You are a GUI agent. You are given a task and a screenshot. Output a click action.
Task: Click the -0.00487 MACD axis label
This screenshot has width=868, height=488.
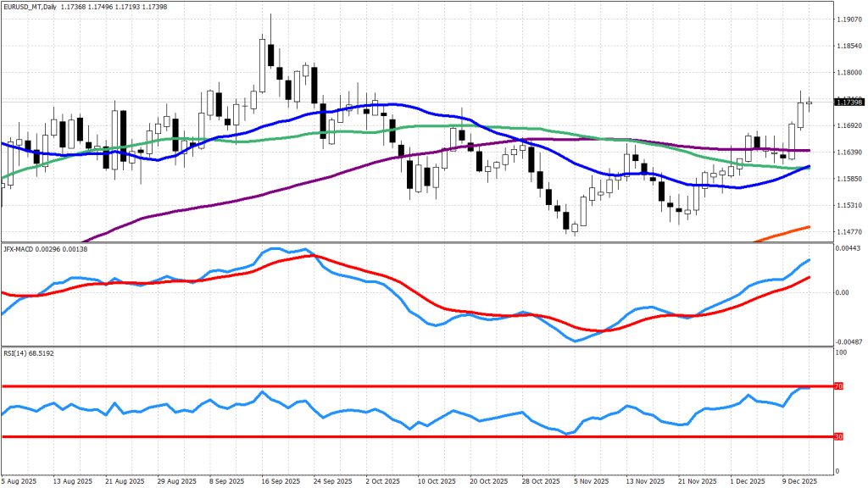(x=849, y=337)
